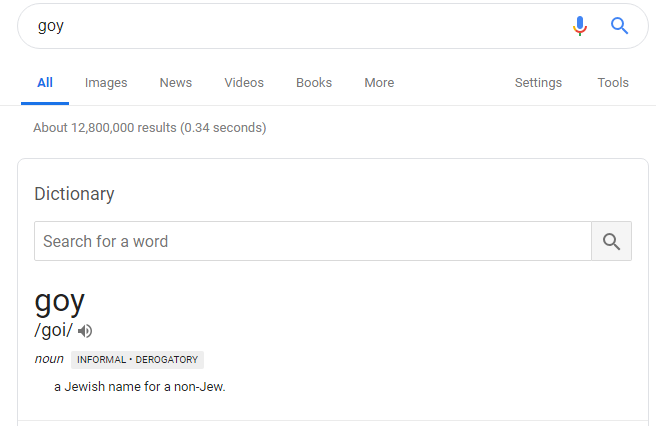Go to the Books tab

pos(314,83)
